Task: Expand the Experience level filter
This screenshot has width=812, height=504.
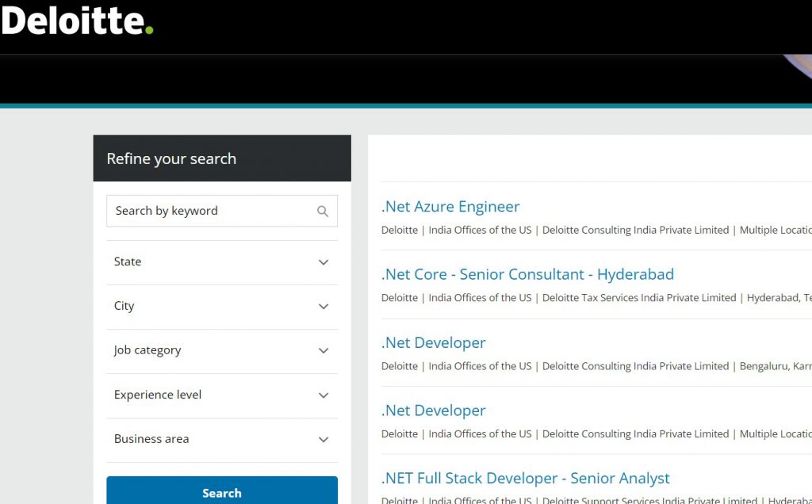Action: tap(222, 395)
